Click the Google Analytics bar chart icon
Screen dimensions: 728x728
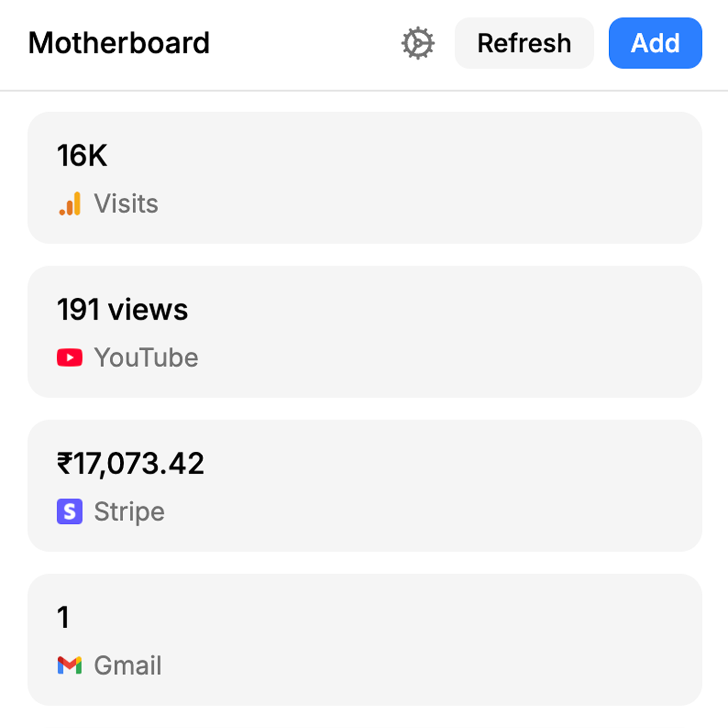tap(70, 204)
